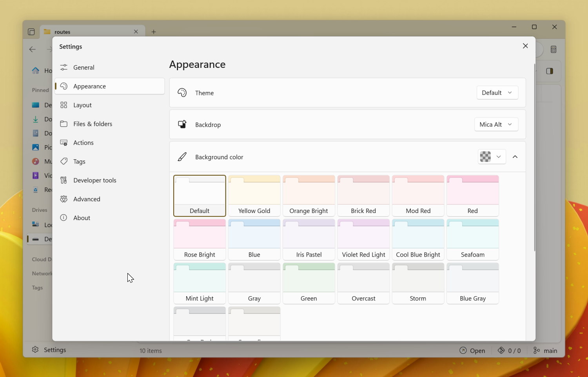Select the Actions settings icon

(x=64, y=142)
